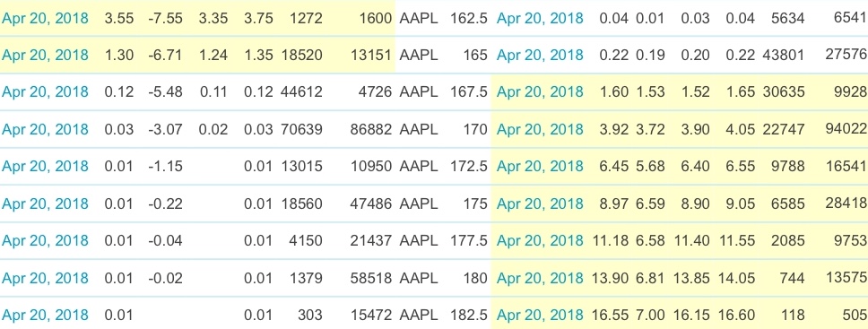Click the call Apr 20, 2018 link at strike 167.5
Screen dimensions: 868x329
tap(45, 92)
